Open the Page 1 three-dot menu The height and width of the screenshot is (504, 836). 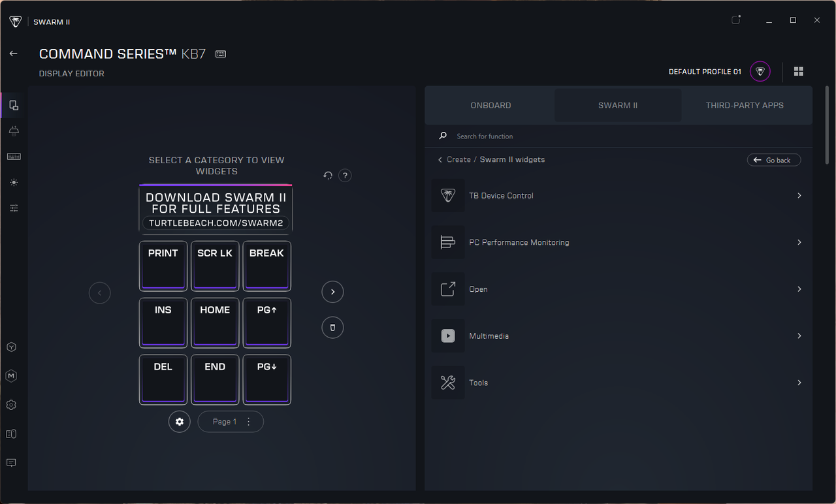(248, 422)
